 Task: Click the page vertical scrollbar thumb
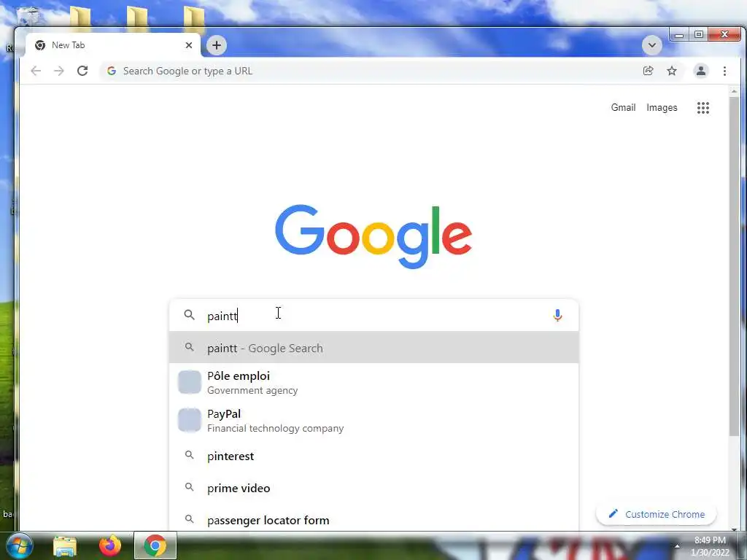tap(734, 265)
